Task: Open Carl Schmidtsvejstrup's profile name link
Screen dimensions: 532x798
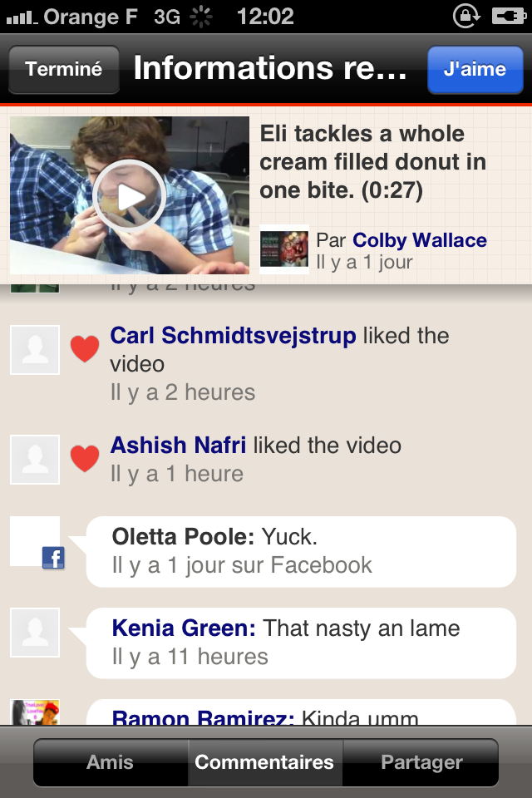Action: tap(233, 336)
